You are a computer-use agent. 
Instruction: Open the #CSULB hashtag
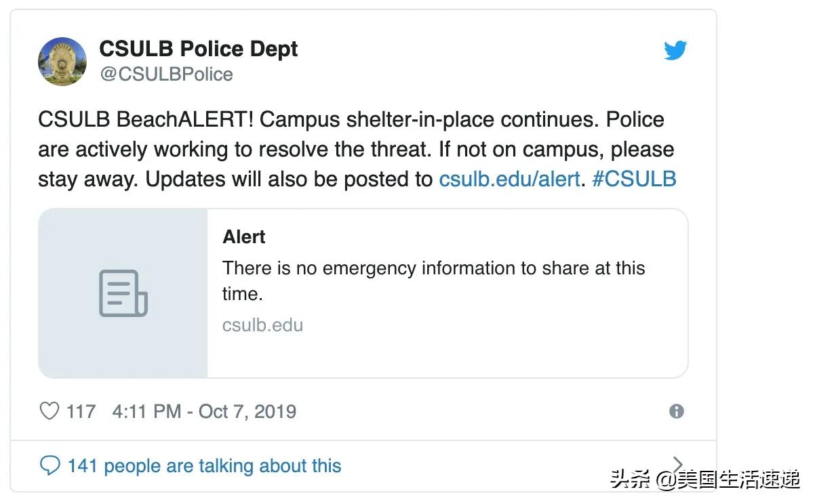point(634,180)
